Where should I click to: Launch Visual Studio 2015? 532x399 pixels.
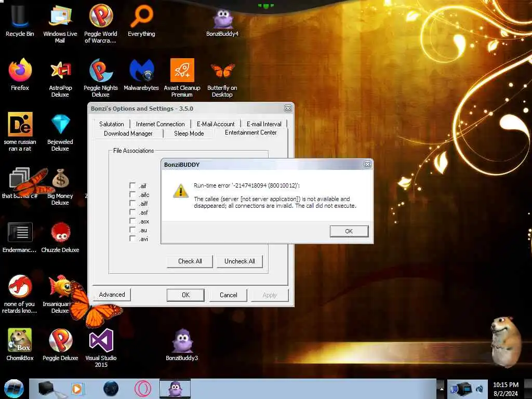click(101, 348)
